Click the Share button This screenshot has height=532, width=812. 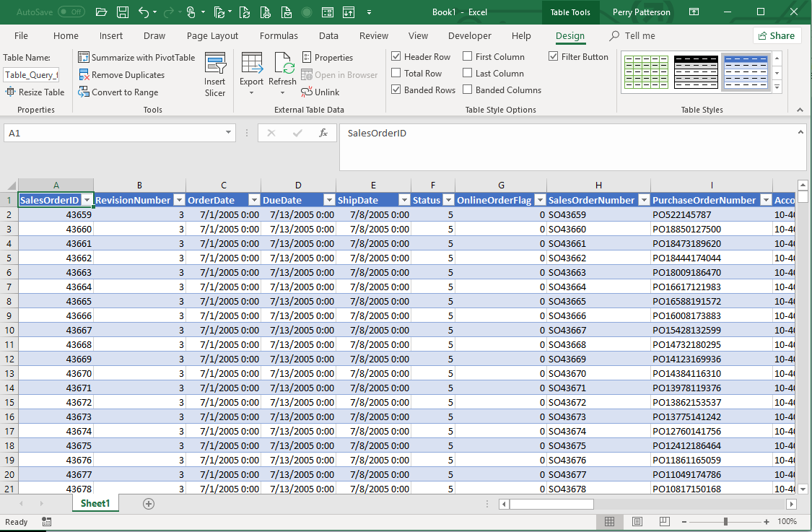[x=777, y=36]
